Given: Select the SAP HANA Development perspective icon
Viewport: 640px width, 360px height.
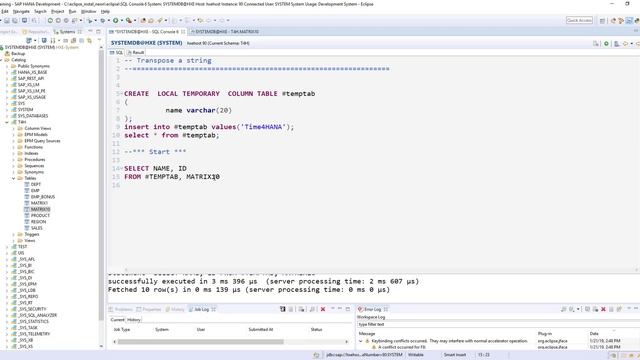Looking at the screenshot, I should (629, 20).
